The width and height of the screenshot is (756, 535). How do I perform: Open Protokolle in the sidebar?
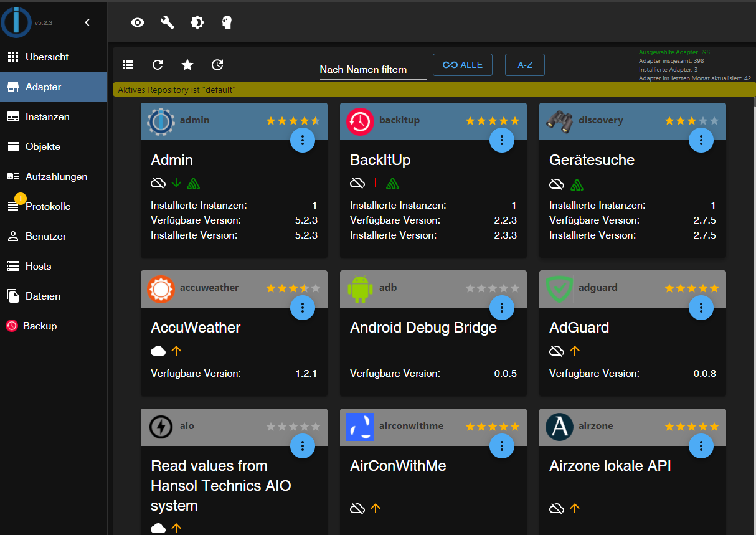(54, 207)
